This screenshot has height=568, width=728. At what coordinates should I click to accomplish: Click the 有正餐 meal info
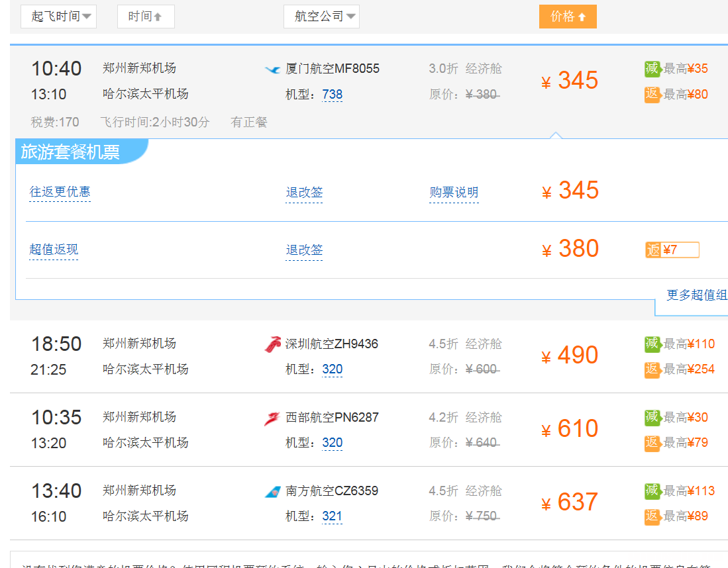tap(249, 122)
